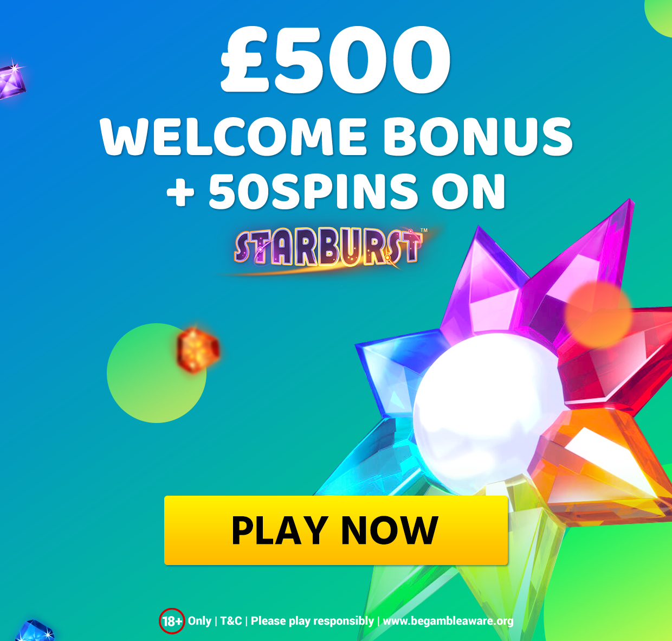Click the blurred orange circle over the star
Viewport: 672px width, 641px height.
pos(598,315)
